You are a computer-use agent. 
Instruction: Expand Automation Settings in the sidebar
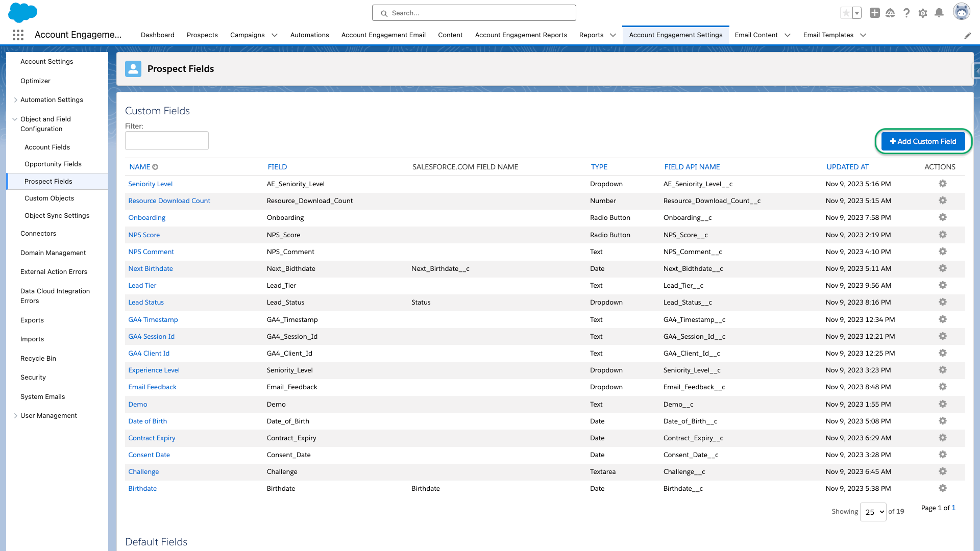(15, 100)
